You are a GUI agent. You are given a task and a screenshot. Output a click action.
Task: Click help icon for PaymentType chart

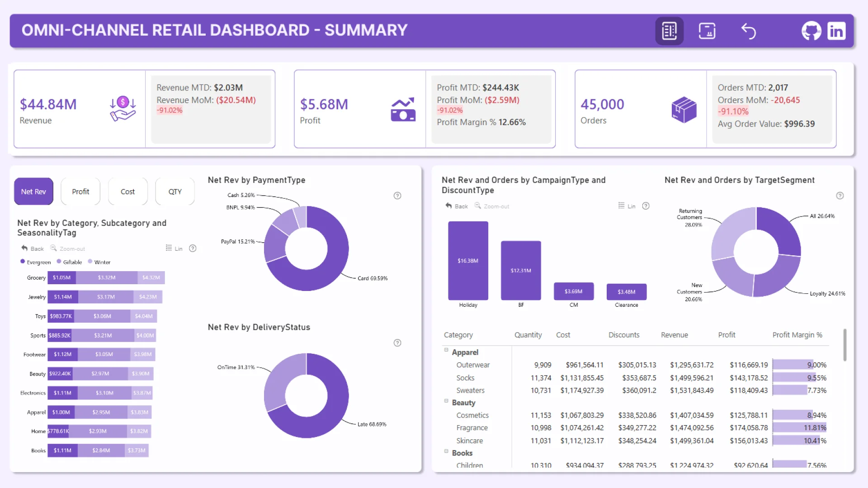(x=397, y=196)
